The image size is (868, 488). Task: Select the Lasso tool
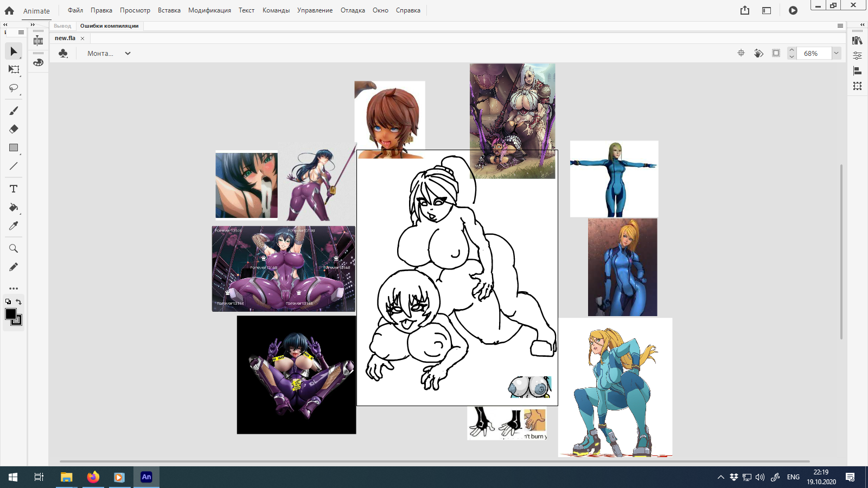point(14,88)
